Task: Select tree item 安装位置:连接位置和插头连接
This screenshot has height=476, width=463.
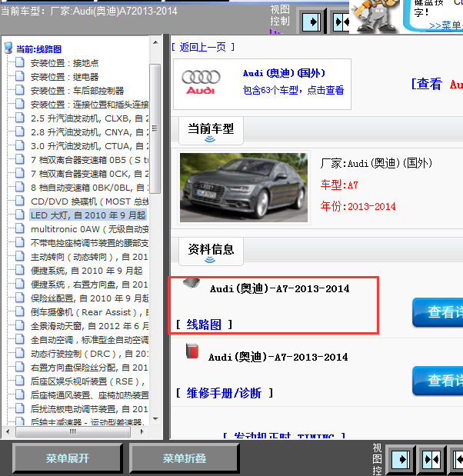Action: coord(89,105)
